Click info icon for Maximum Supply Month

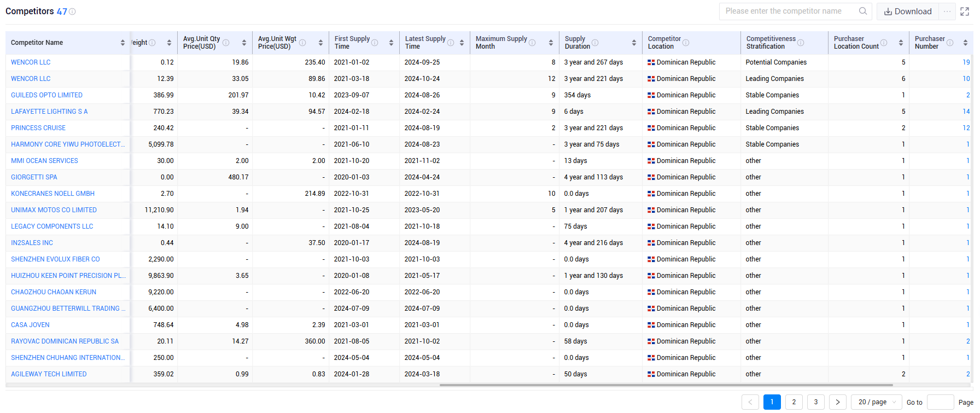(x=532, y=43)
